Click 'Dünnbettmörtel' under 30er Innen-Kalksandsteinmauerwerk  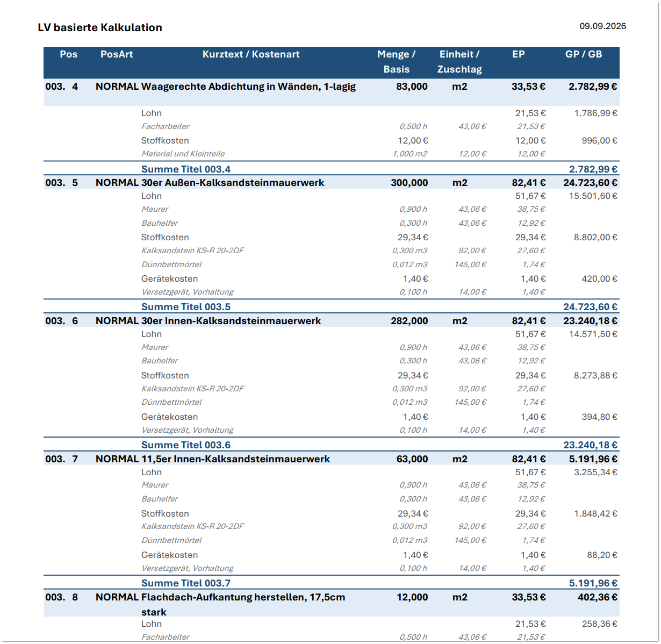[171, 402]
